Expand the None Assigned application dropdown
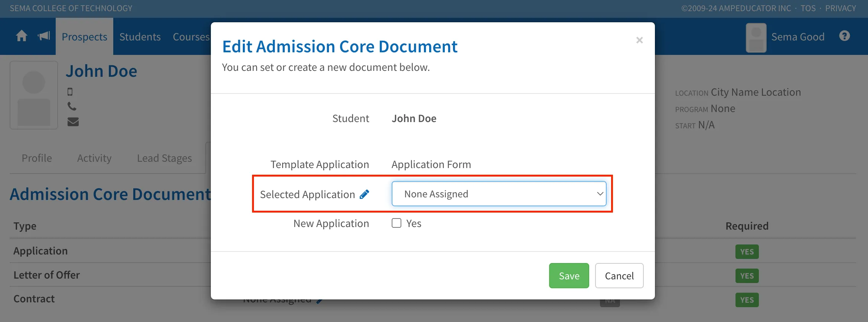Screen dimensions: 868x322 click(x=499, y=194)
